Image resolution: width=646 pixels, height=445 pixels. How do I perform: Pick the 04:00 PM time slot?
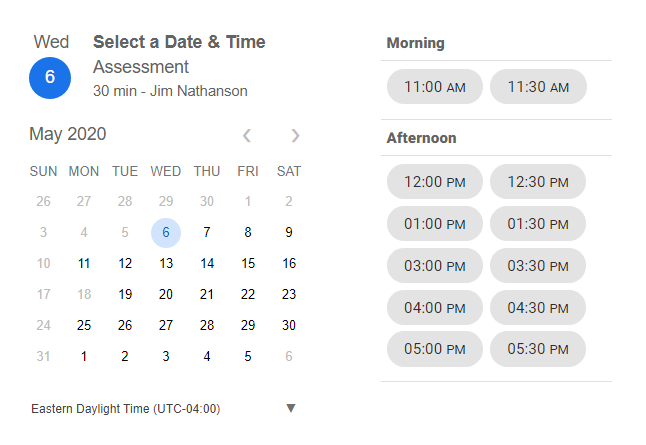(435, 307)
